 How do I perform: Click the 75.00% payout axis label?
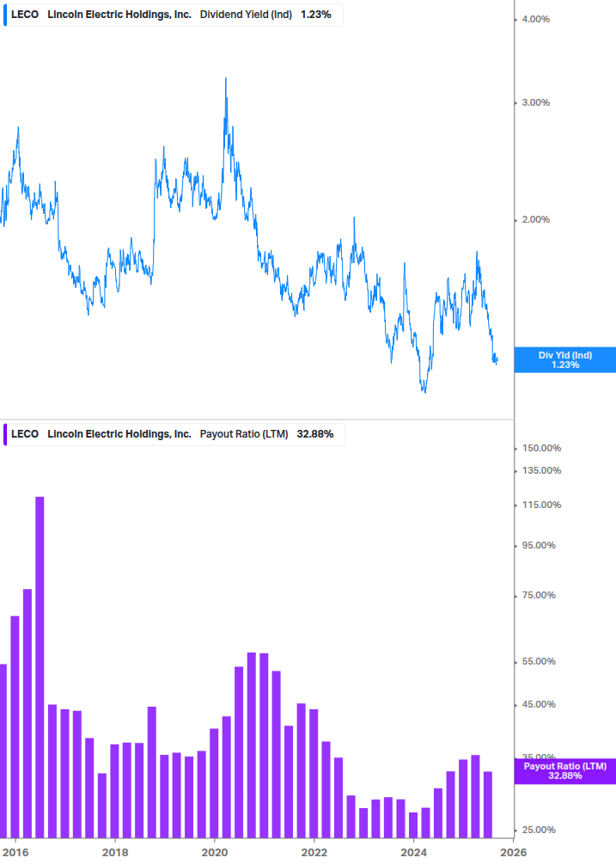coord(539,595)
